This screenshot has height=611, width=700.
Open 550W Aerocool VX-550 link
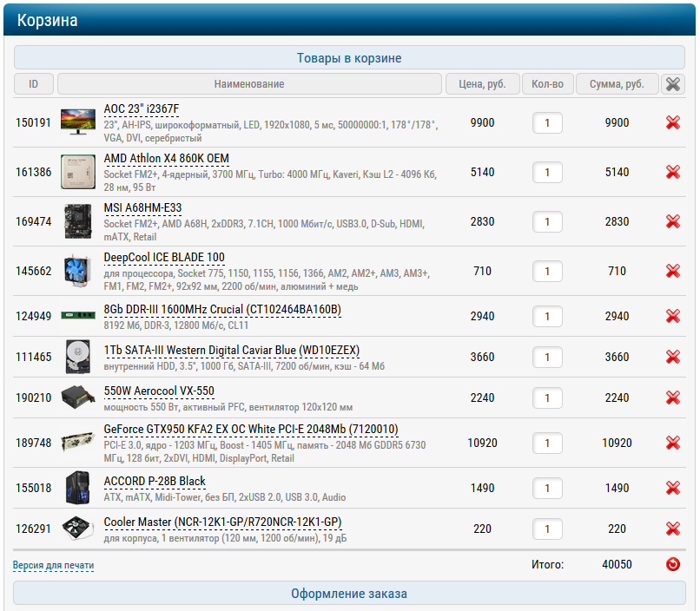pyautogui.click(x=159, y=391)
